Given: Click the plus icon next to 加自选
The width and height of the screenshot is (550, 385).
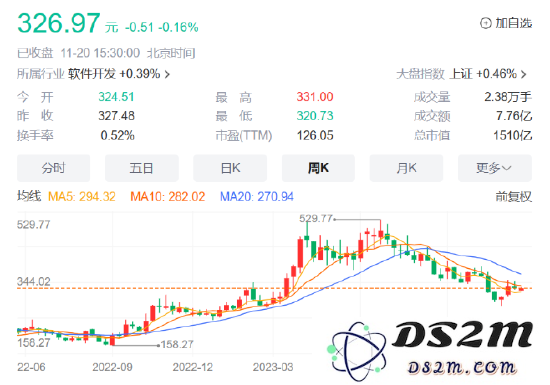Looking at the screenshot, I should (485, 23).
